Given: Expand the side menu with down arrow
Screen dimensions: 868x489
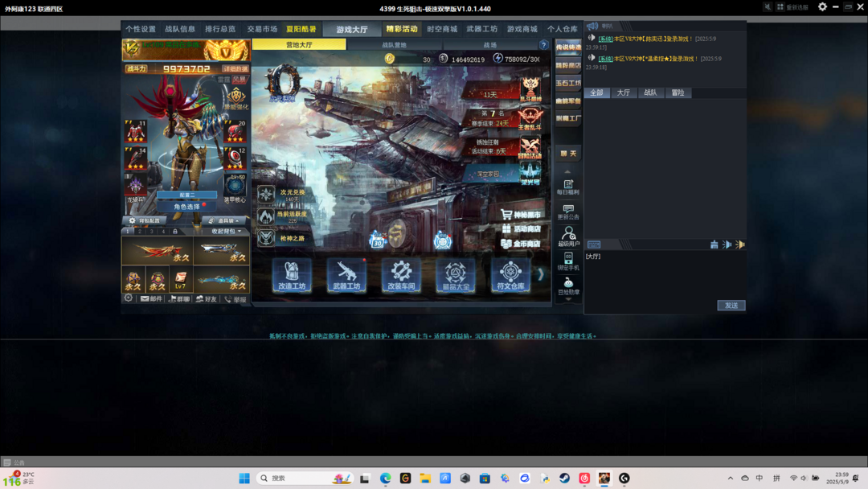Looking at the screenshot, I should (568, 300).
